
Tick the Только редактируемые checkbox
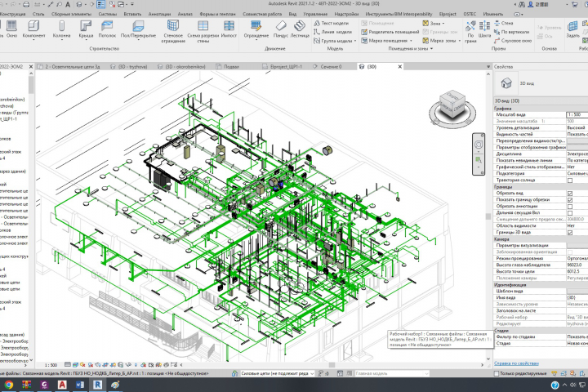pyautogui.click(x=497, y=373)
